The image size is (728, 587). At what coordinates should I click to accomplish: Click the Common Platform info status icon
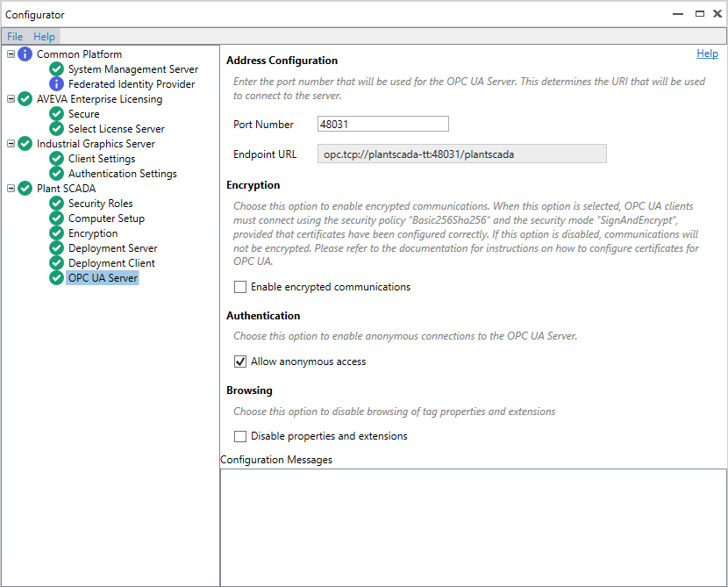coord(25,54)
